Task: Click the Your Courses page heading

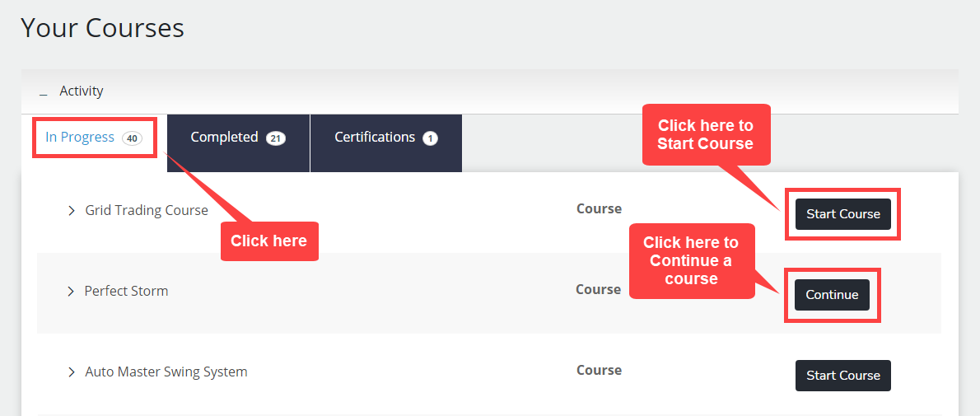Action: coord(102,28)
